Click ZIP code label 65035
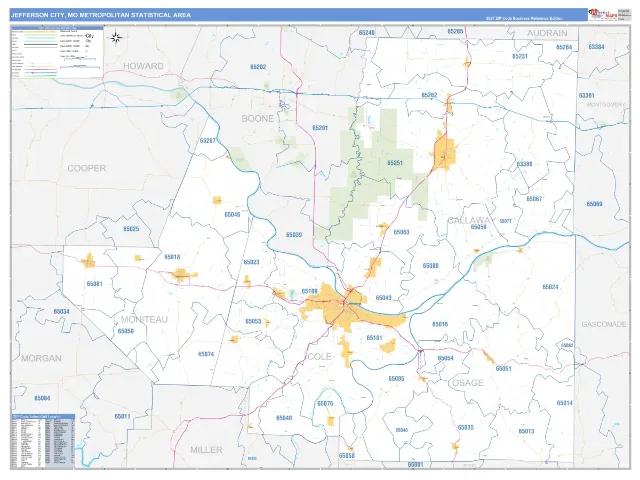Screen dimensions: 640x480 (466, 428)
